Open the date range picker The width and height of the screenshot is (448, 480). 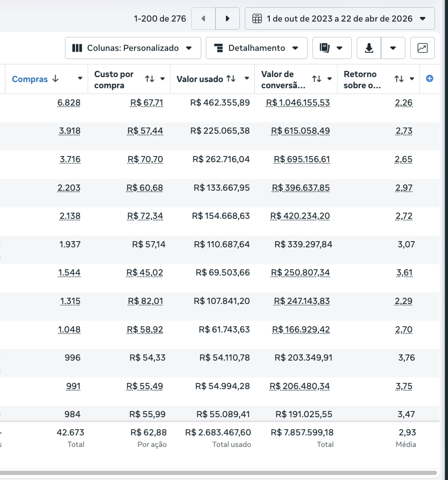pos(339,18)
